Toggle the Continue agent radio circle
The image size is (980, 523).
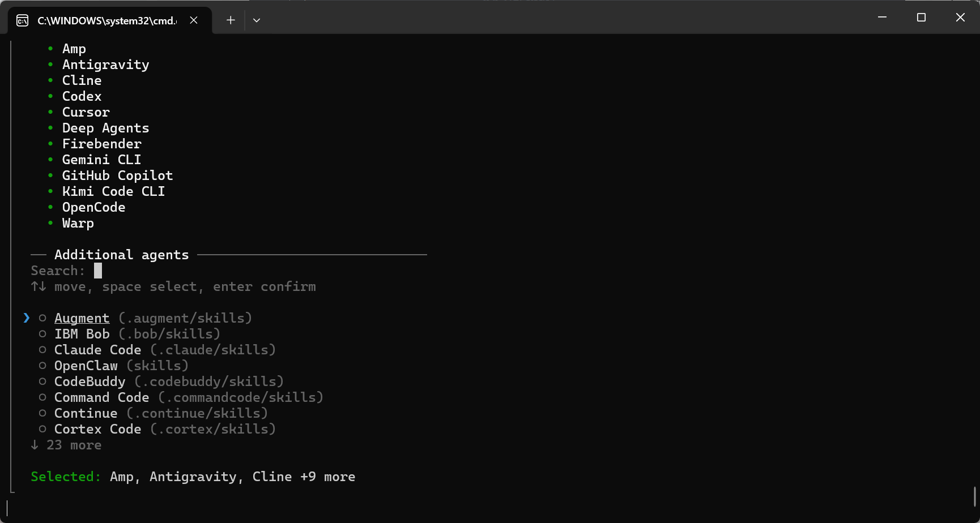coord(42,413)
